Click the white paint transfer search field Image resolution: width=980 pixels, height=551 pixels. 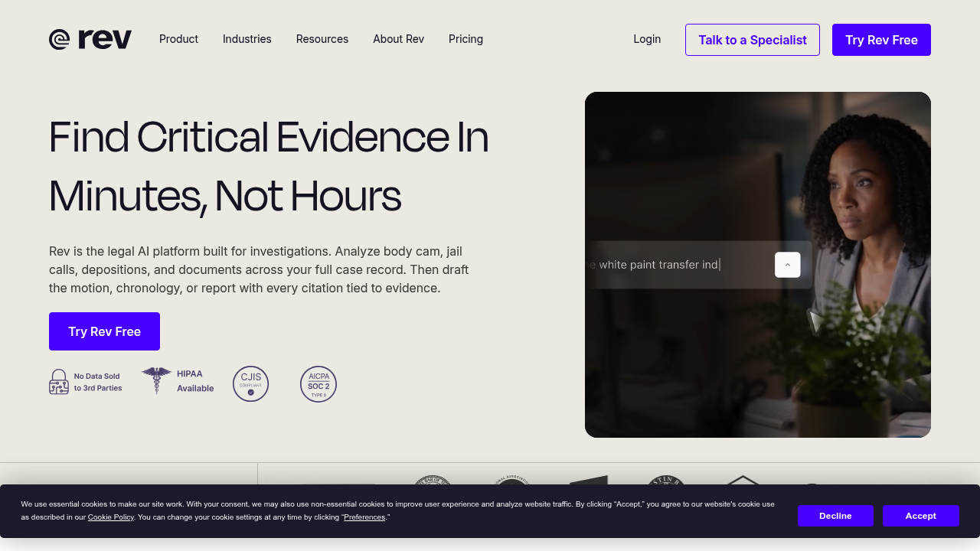(x=698, y=265)
